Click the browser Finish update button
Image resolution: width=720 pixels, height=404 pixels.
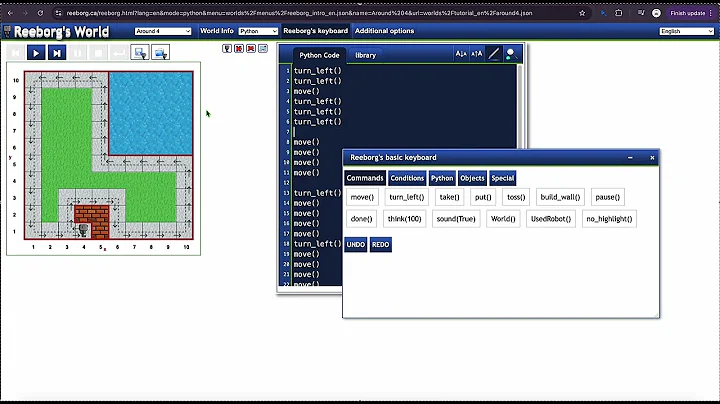coord(690,13)
